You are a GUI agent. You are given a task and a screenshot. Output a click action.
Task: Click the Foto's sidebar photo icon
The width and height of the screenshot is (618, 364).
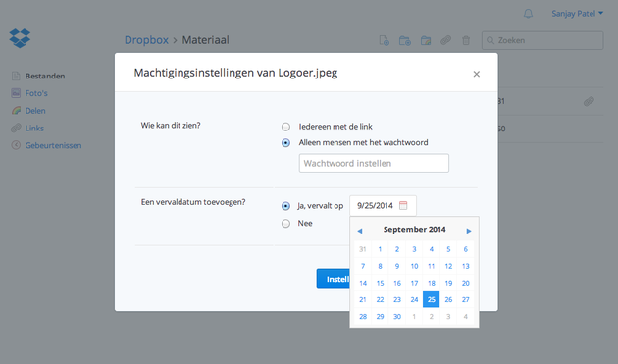coord(16,93)
